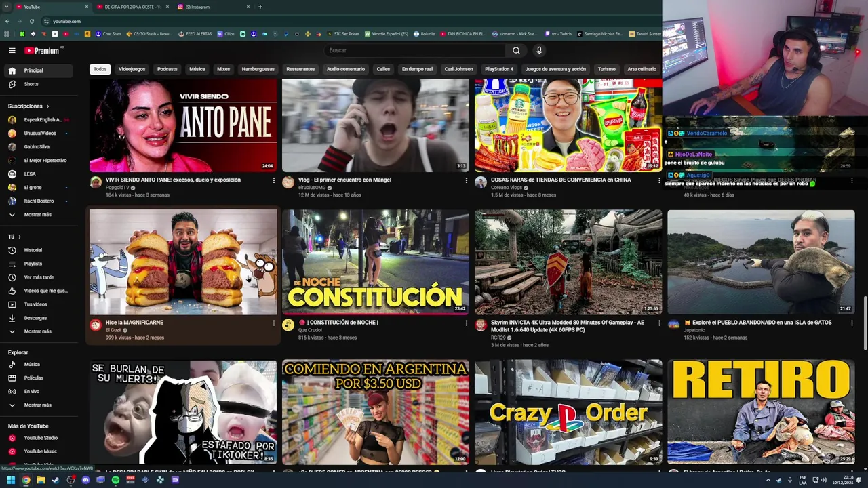Open Shorts from the sidebar
The height and width of the screenshot is (488, 868).
(x=39, y=84)
